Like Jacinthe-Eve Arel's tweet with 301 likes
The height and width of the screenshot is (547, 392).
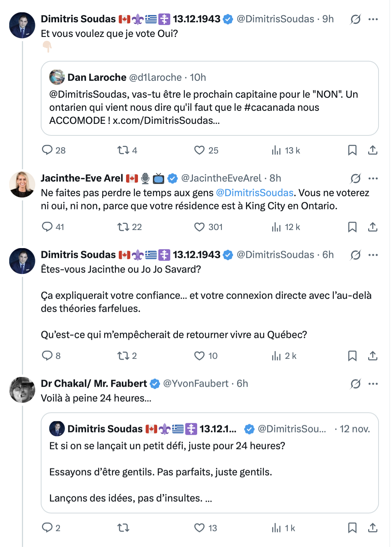coord(199,227)
